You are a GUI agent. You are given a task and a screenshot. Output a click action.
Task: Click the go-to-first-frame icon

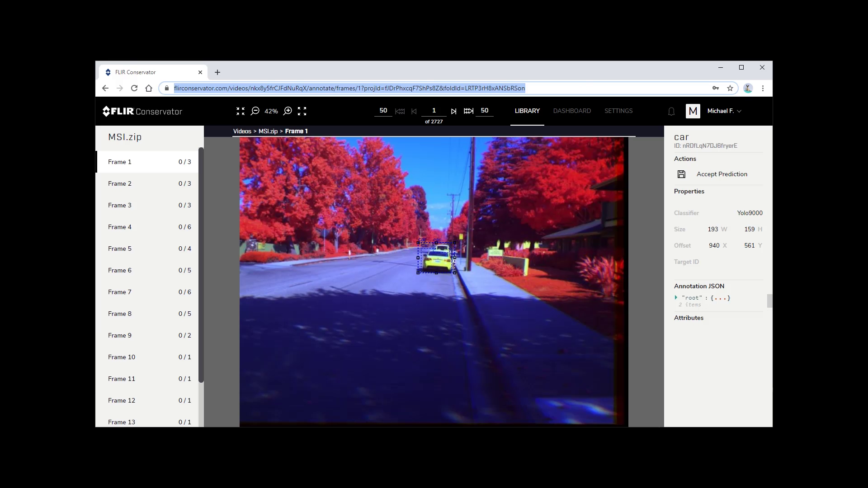[x=400, y=111]
